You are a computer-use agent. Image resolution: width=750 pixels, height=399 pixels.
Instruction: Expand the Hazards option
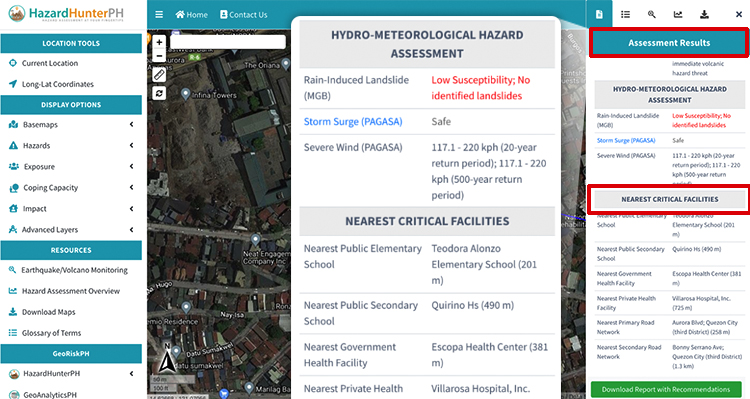pyautogui.click(x=71, y=145)
